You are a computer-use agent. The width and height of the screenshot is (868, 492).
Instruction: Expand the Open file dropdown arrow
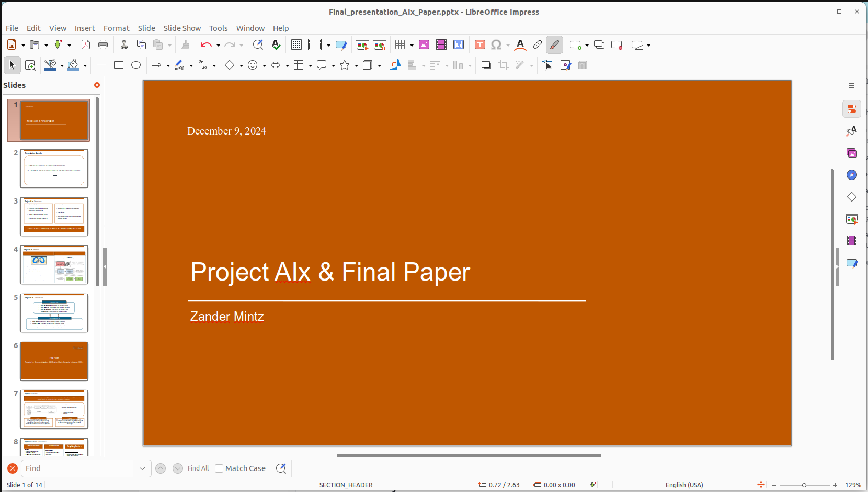(46, 46)
